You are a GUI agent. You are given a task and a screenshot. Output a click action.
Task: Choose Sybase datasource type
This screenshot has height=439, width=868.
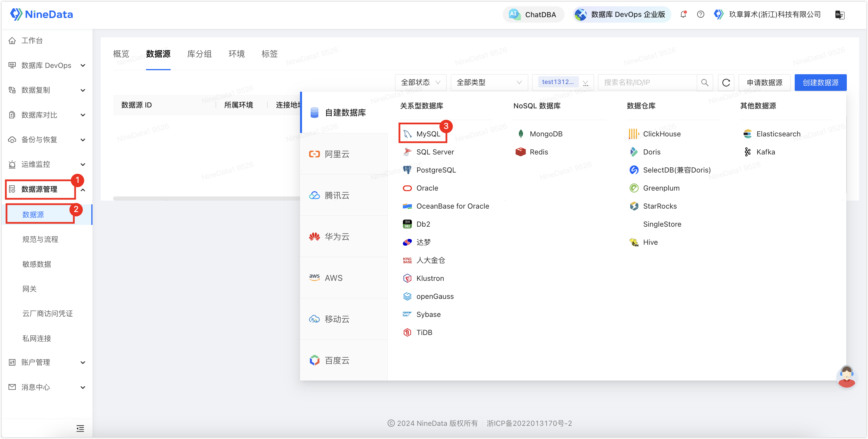422,314
